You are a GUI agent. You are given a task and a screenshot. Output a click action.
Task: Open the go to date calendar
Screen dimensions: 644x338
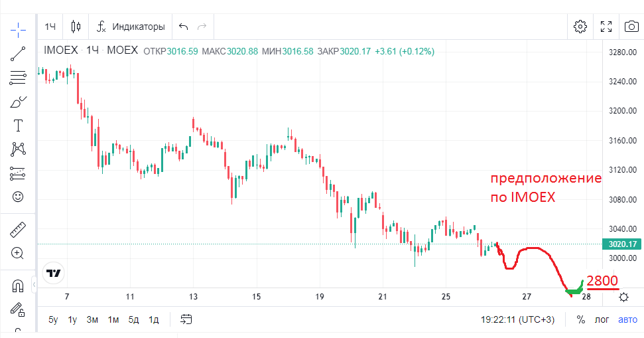tap(186, 319)
